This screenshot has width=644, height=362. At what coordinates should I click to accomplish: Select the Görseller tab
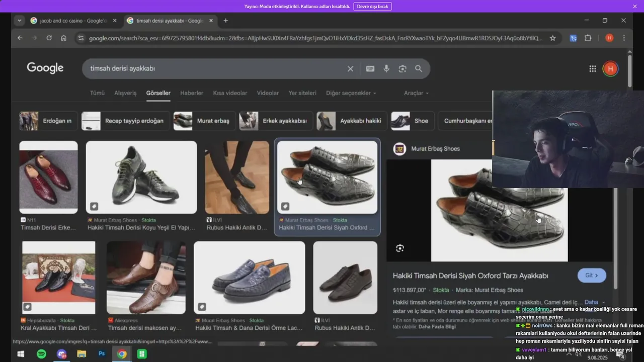coord(158,93)
